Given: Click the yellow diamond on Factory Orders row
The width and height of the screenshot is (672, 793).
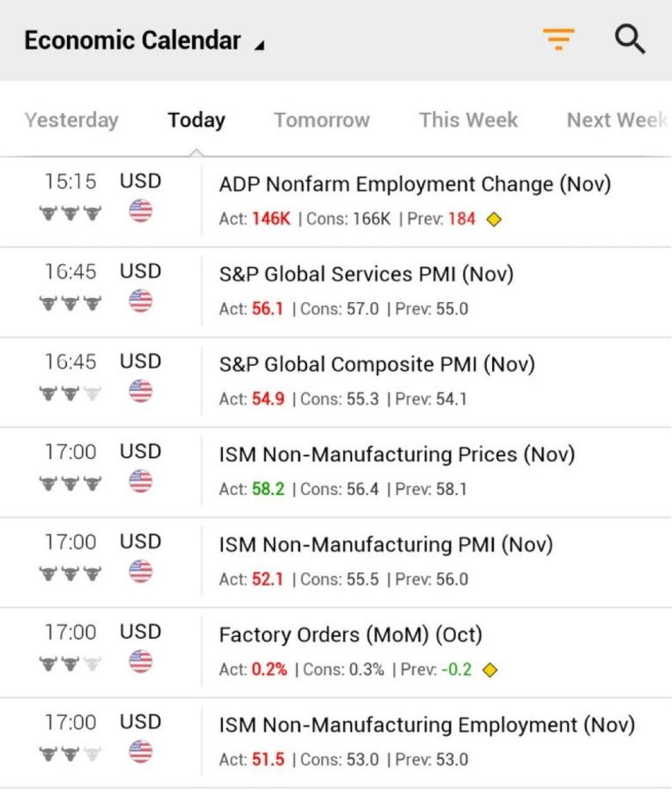Looking at the screenshot, I should 490,669.
